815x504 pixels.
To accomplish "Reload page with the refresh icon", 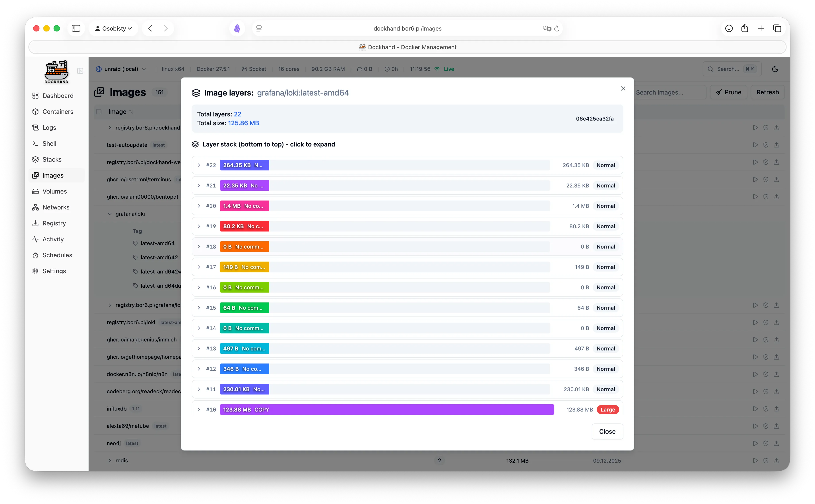I will pyautogui.click(x=557, y=29).
